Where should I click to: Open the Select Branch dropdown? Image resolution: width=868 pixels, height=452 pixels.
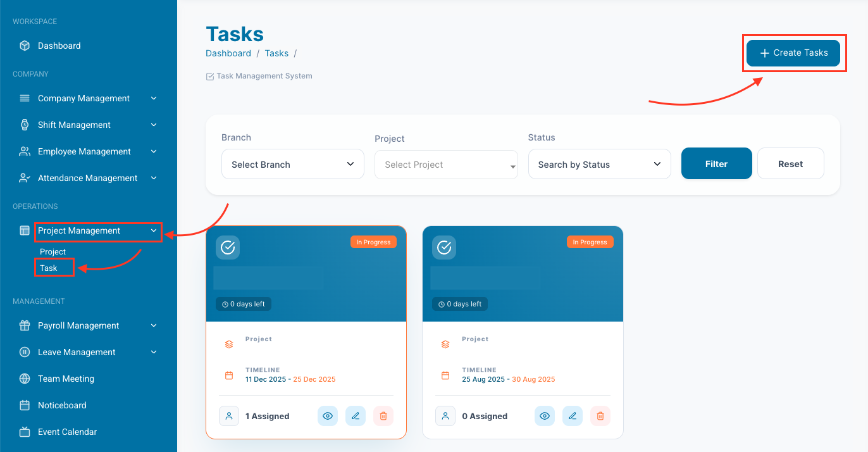tap(293, 165)
